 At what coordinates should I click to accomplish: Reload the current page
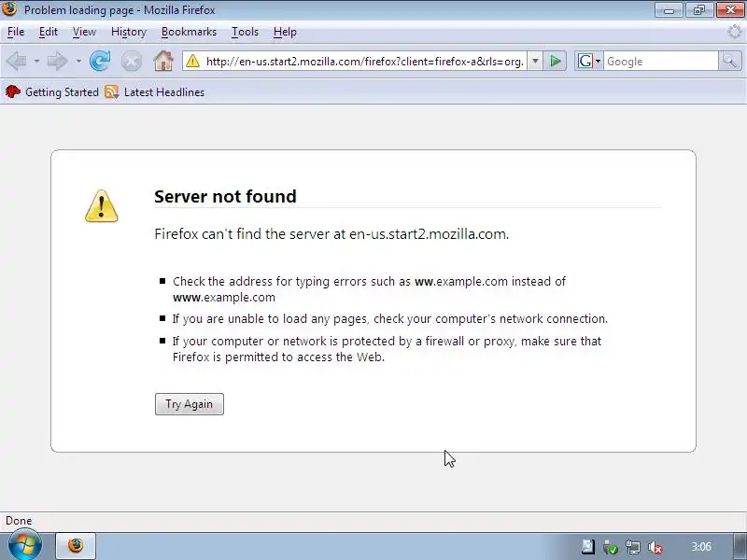100,61
